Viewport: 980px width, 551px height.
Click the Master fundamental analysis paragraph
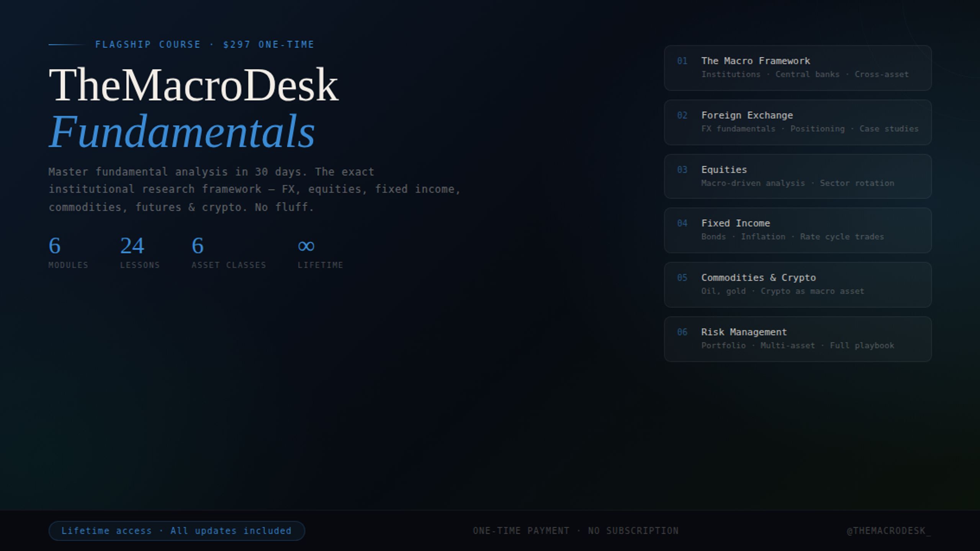point(255,189)
